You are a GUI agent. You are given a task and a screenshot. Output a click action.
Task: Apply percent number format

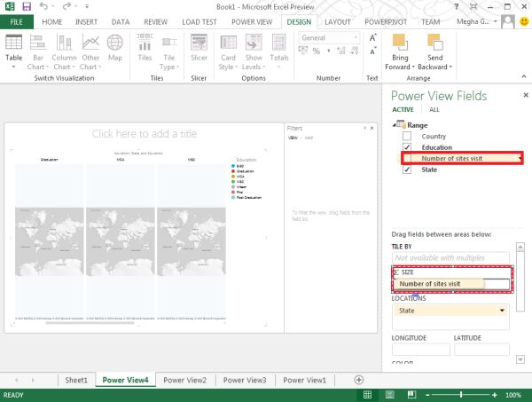click(317, 51)
